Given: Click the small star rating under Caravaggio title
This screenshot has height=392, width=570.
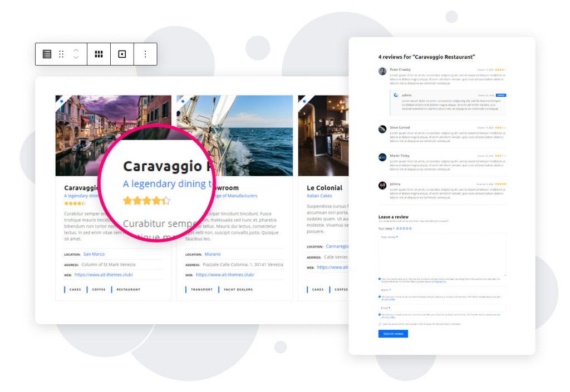Looking at the screenshot, I should point(75,204).
